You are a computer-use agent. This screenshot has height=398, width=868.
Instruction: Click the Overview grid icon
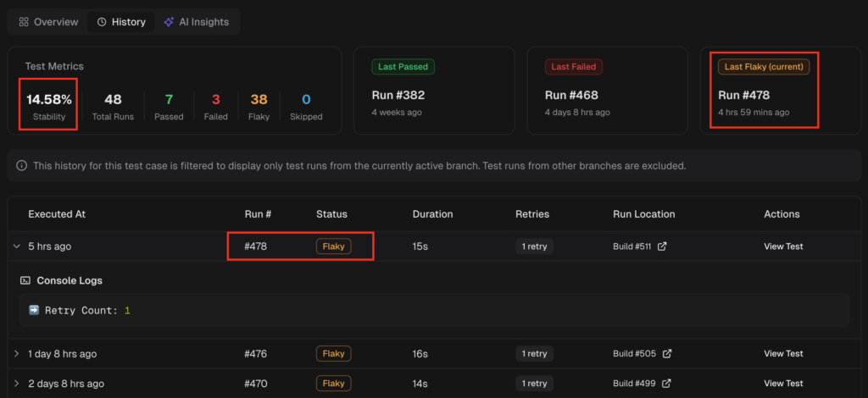pos(24,22)
